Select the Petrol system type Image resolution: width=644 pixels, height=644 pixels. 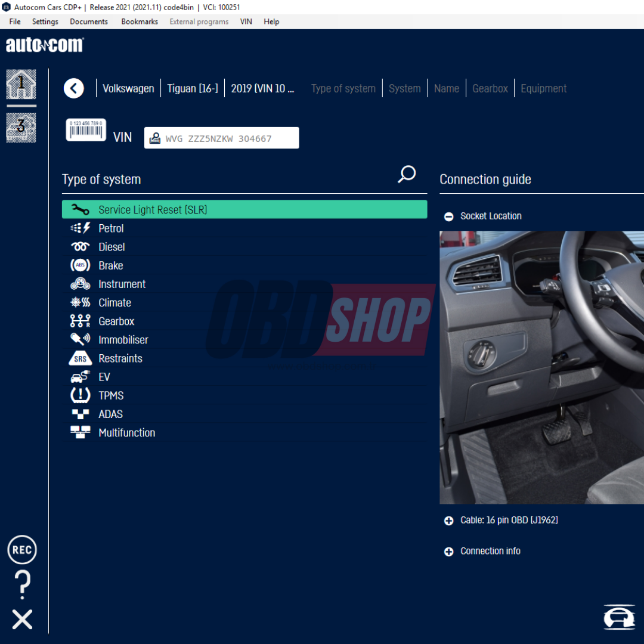(244, 228)
